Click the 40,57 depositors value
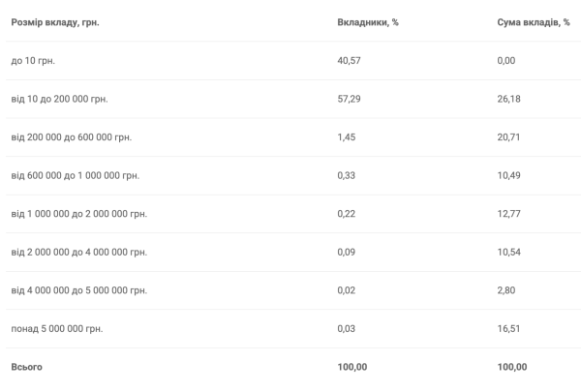This screenshot has width=581, height=392. point(349,61)
